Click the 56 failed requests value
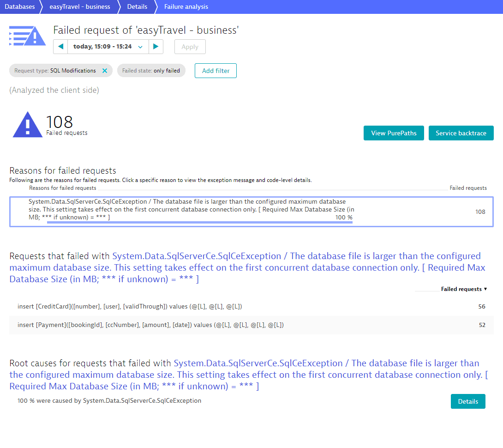Image resolution: width=503 pixels, height=448 pixels. [x=481, y=307]
